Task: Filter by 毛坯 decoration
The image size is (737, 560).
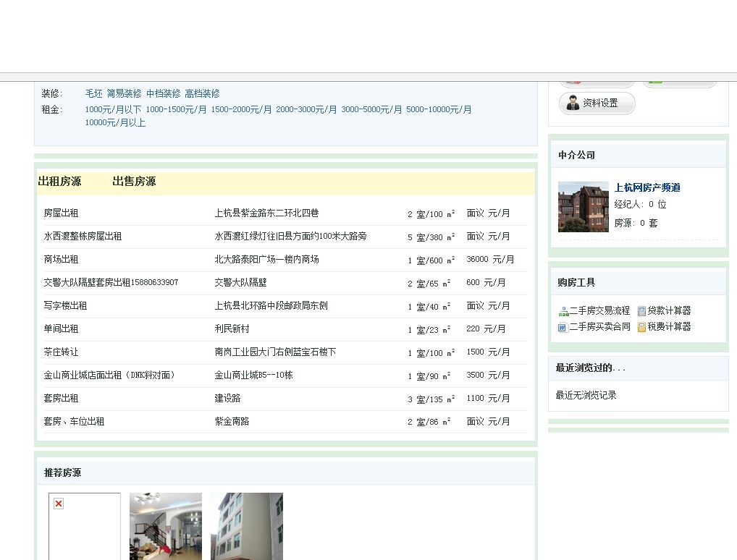Action: [x=93, y=93]
